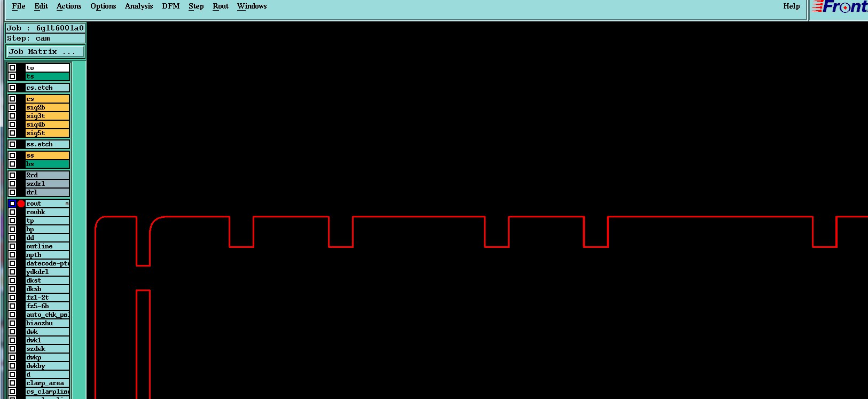Click the Job name field 6g1t6001a0
The image size is (868, 399).
[x=45, y=28]
